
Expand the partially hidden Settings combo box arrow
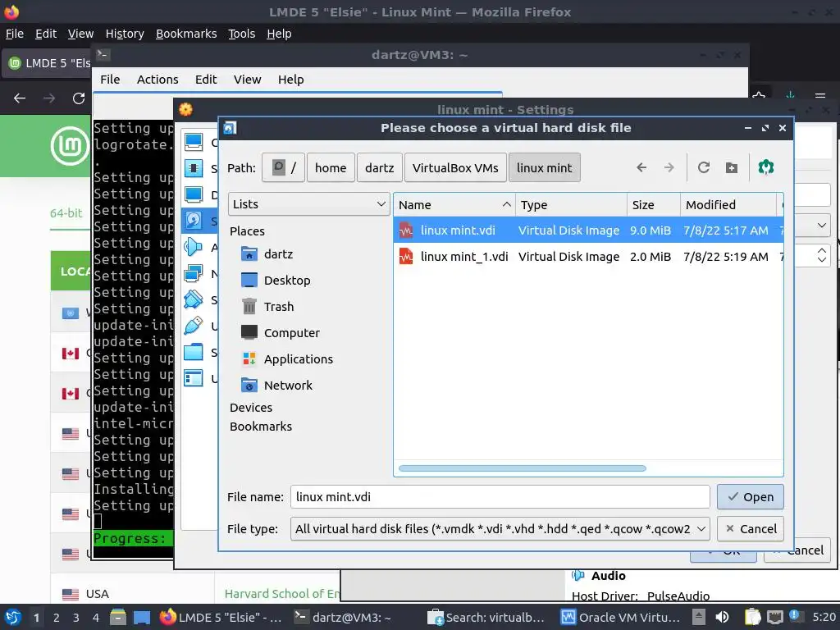click(x=821, y=226)
